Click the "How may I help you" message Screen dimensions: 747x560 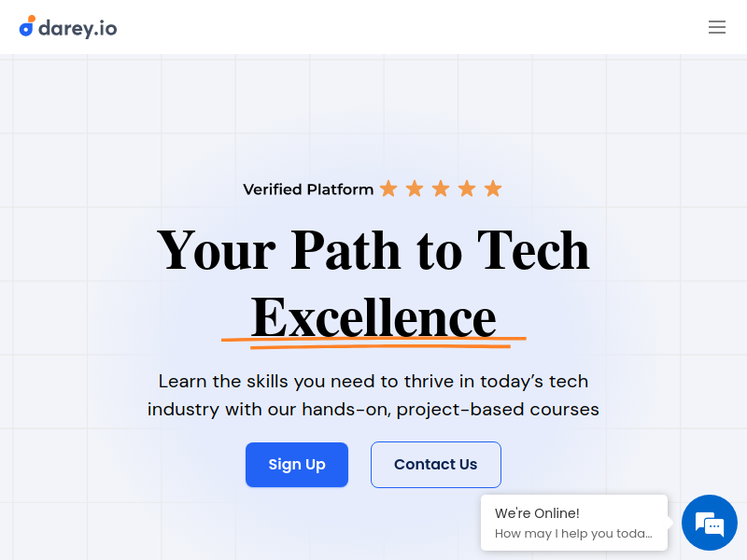click(573, 533)
